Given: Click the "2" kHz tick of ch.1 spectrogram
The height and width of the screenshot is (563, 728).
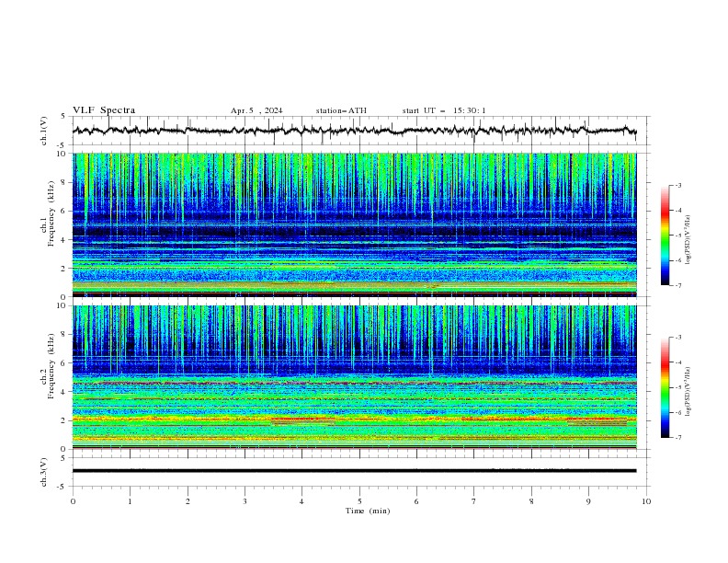Looking at the screenshot, I should (65, 269).
